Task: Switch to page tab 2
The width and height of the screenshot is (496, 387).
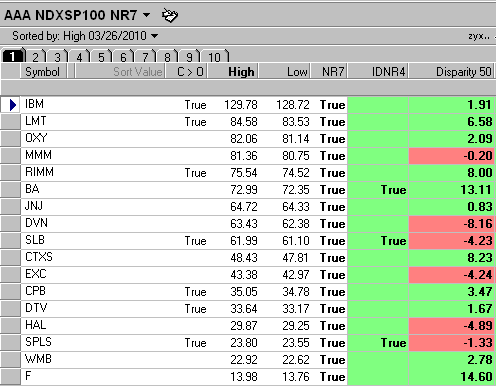Action: (x=36, y=57)
